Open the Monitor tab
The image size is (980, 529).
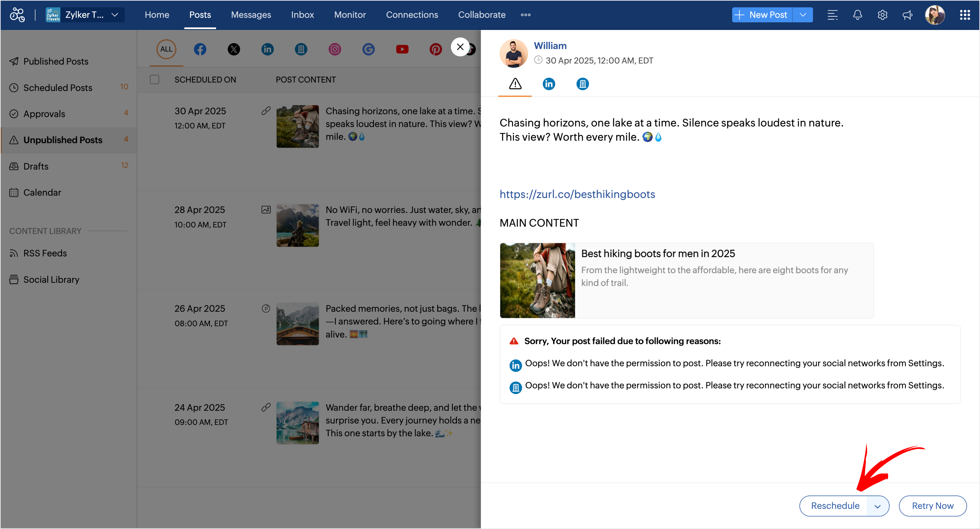(350, 15)
